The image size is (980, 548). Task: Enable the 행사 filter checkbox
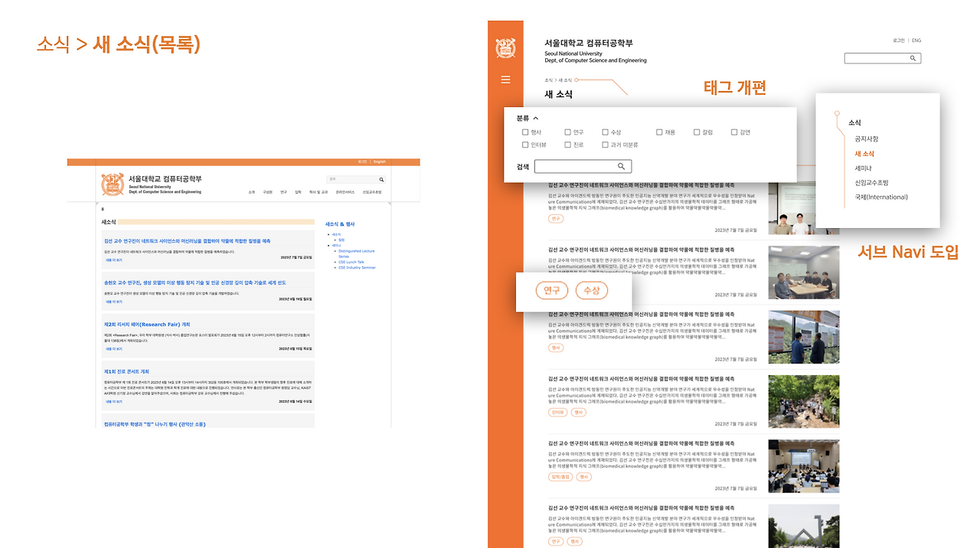click(x=525, y=132)
